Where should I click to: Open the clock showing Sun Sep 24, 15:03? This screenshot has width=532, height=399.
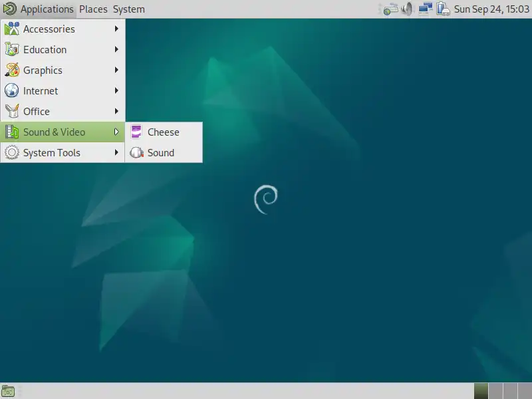tap(491, 9)
